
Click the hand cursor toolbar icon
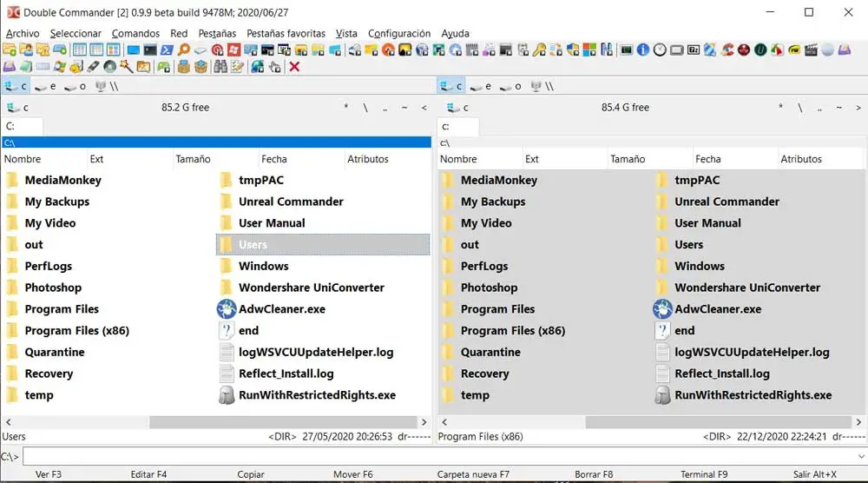point(274,67)
